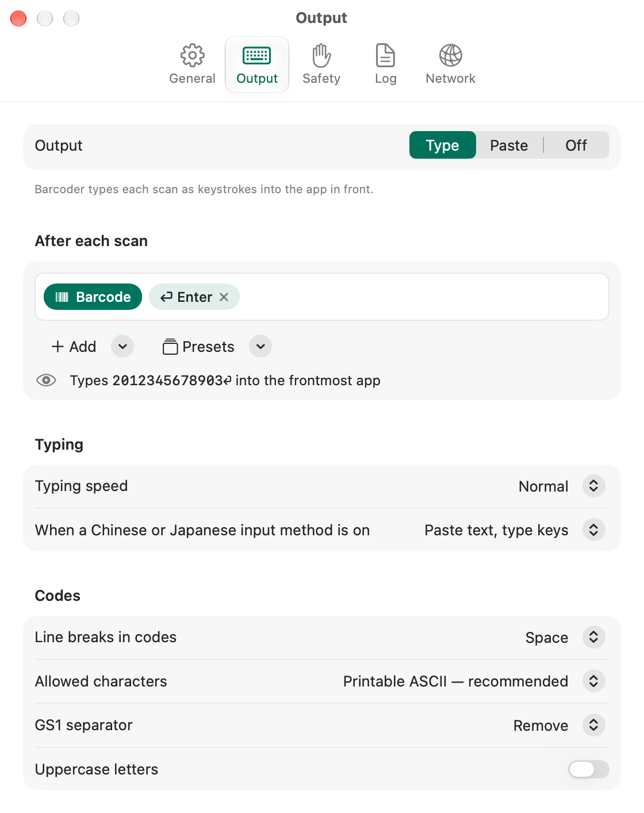The width and height of the screenshot is (644, 813).
Task: Click the eye preview icon
Action: point(46,380)
